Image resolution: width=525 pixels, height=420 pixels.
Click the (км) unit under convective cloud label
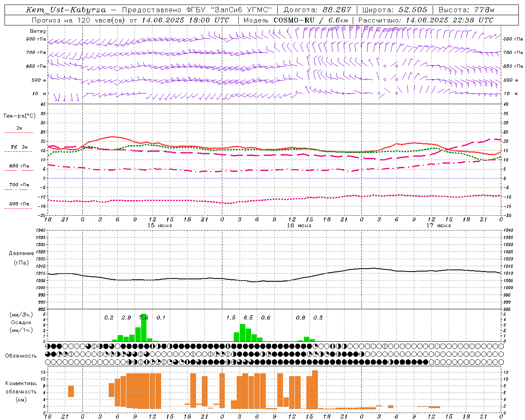(x=21, y=400)
